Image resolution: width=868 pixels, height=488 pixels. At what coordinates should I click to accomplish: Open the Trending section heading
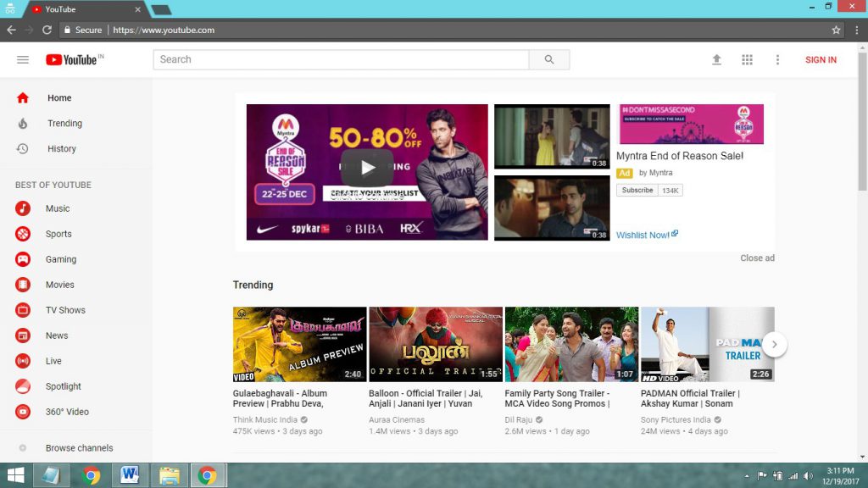253,285
